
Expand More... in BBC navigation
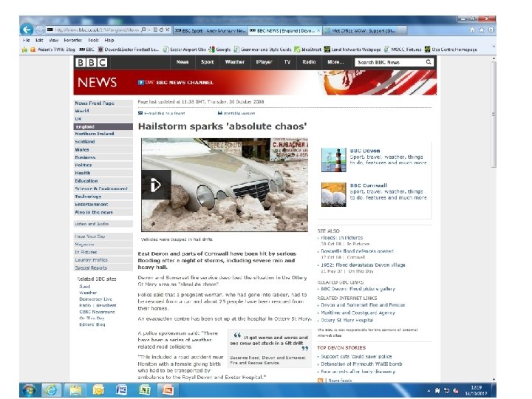point(335,62)
